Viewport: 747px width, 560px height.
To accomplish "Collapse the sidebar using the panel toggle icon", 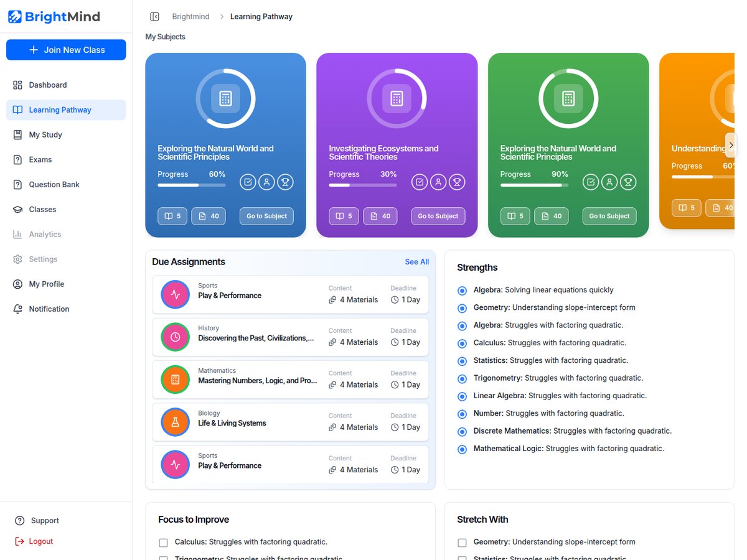I will pos(155,17).
